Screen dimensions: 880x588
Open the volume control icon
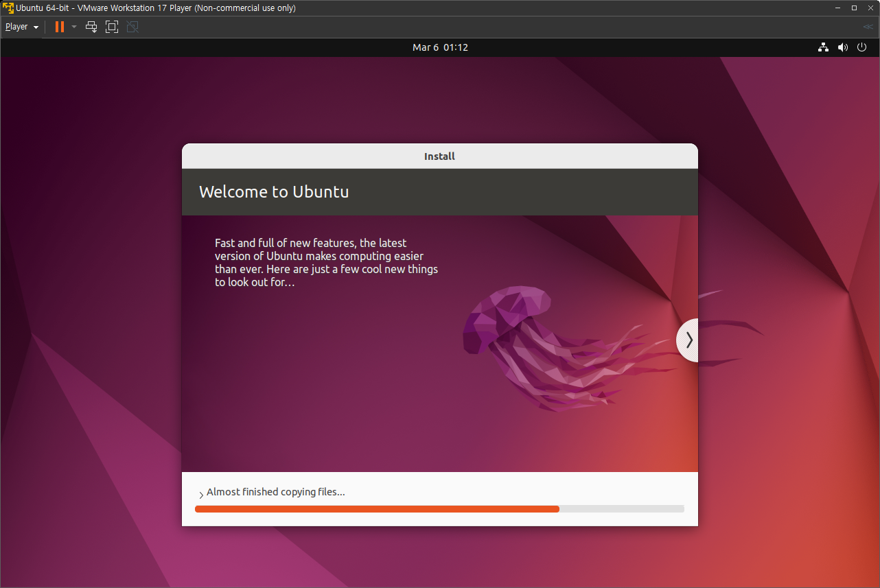[x=843, y=47]
